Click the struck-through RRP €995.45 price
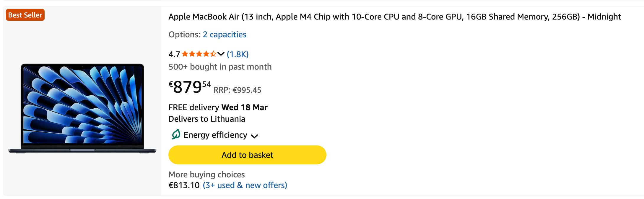644x199 pixels. pyautogui.click(x=247, y=90)
